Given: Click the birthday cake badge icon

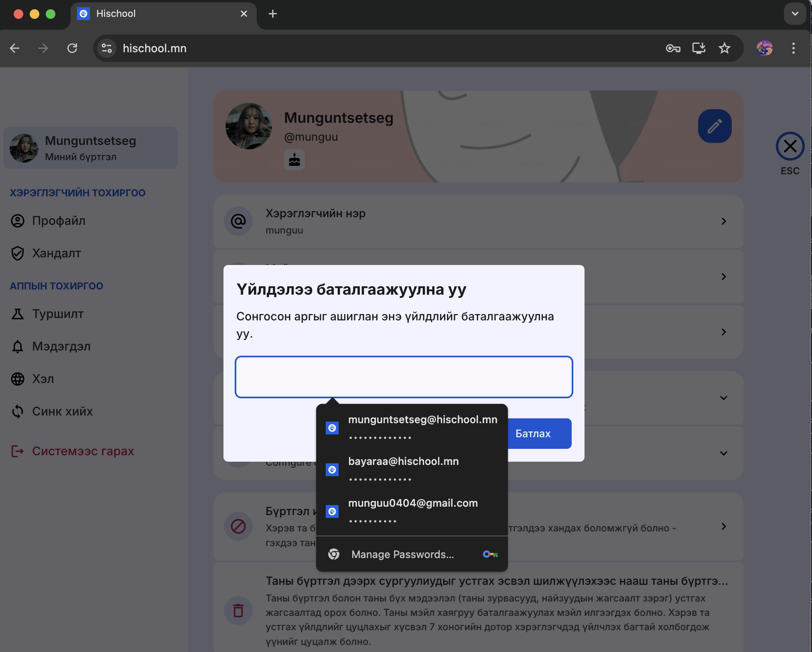Looking at the screenshot, I should (x=294, y=160).
